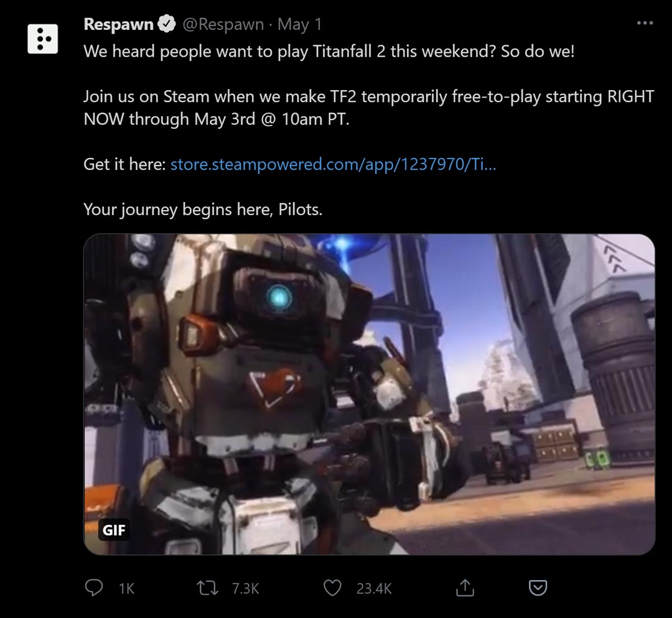
Task: Like the tweet with the heart icon
Action: [x=332, y=588]
